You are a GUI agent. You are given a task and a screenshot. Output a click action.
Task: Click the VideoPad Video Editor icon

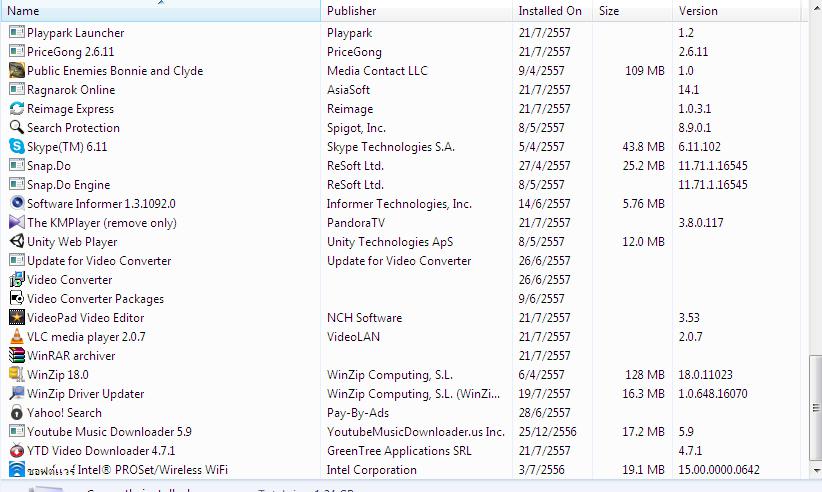coord(16,318)
